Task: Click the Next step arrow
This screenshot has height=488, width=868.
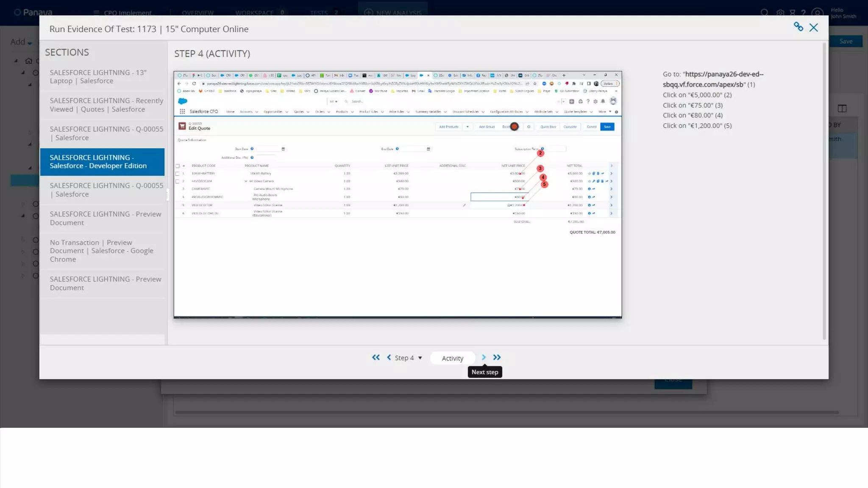Action: [484, 358]
